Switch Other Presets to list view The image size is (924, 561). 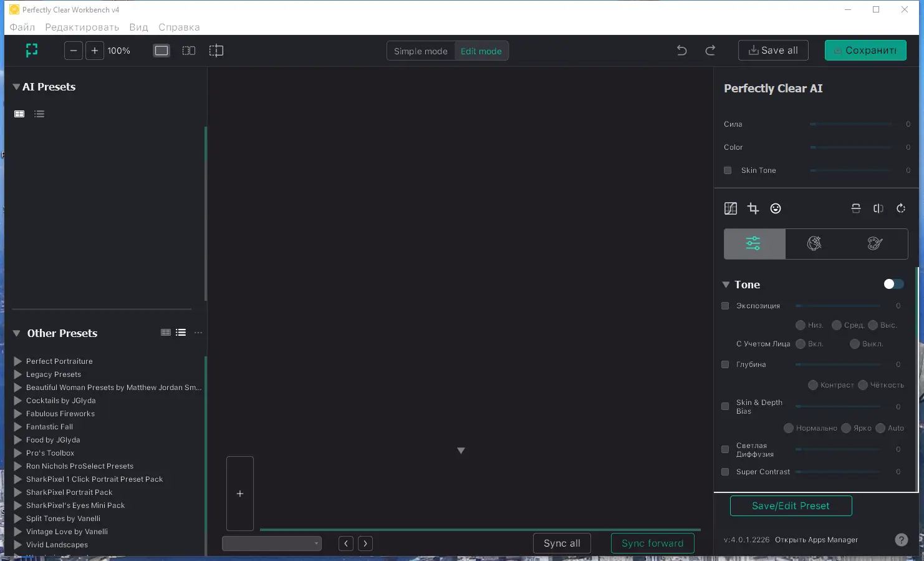(181, 333)
